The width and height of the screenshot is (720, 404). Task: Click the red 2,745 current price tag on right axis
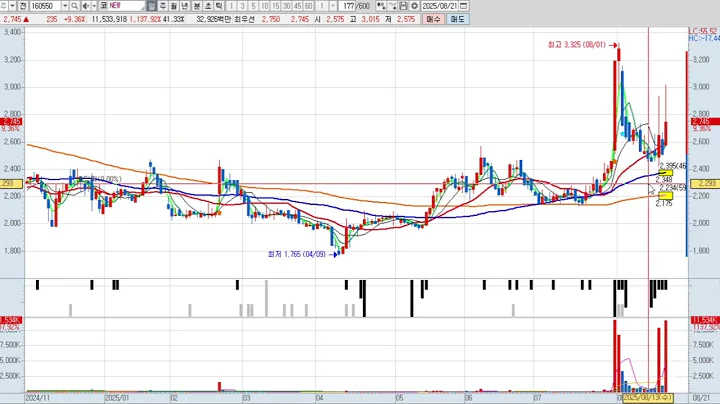point(705,122)
